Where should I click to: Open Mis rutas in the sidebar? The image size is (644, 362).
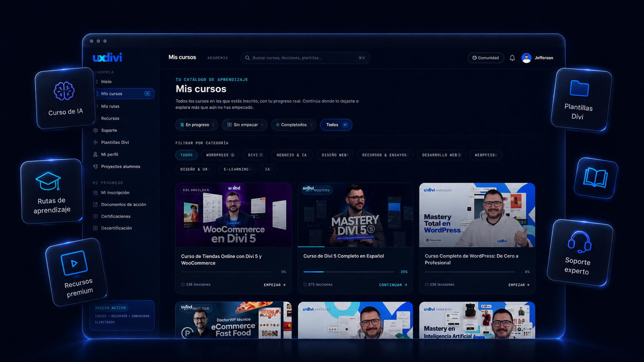[110, 107]
